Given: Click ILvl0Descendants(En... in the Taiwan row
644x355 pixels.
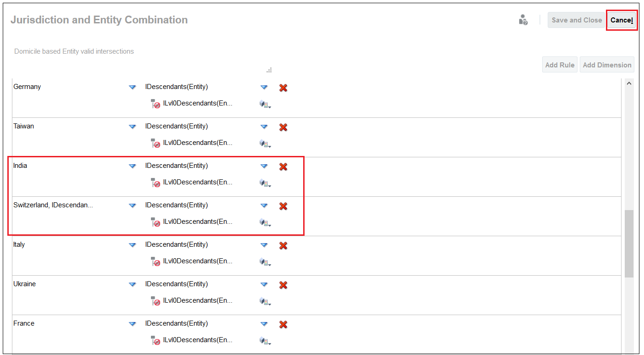Looking at the screenshot, I should pos(198,143).
